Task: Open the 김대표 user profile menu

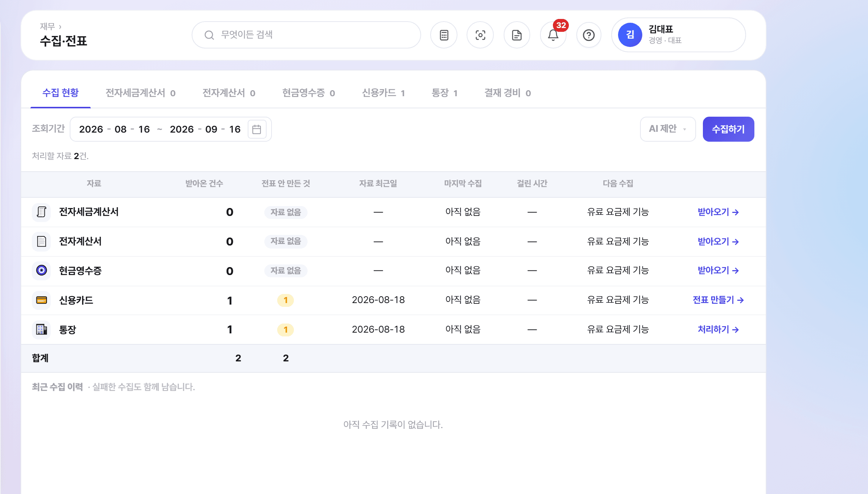Action: tap(679, 35)
